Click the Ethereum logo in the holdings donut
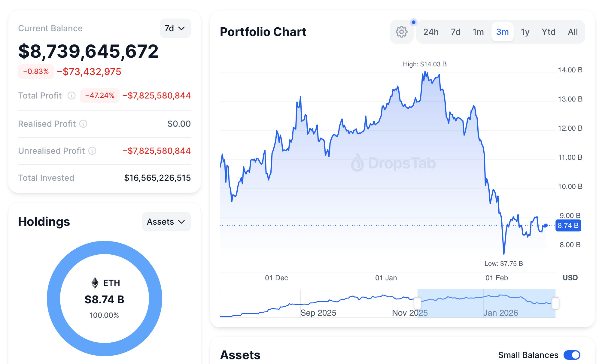 click(x=95, y=283)
